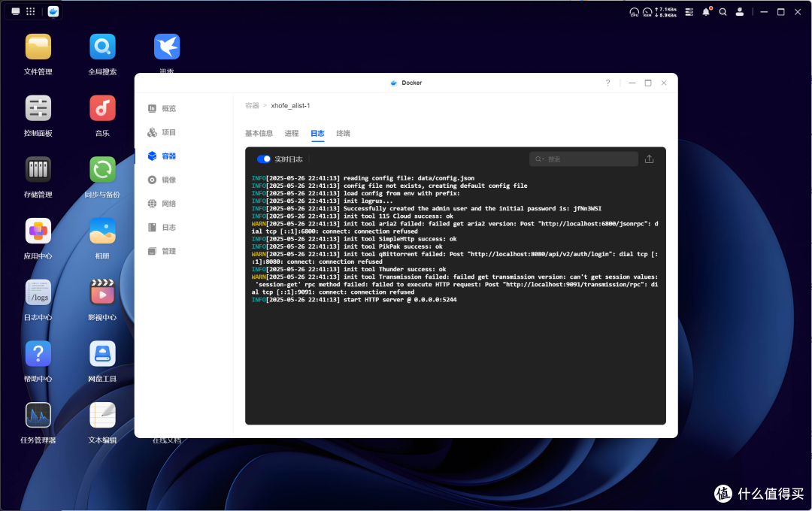
Task: Open the 帮助中心 desktop icon
Action: 38,354
